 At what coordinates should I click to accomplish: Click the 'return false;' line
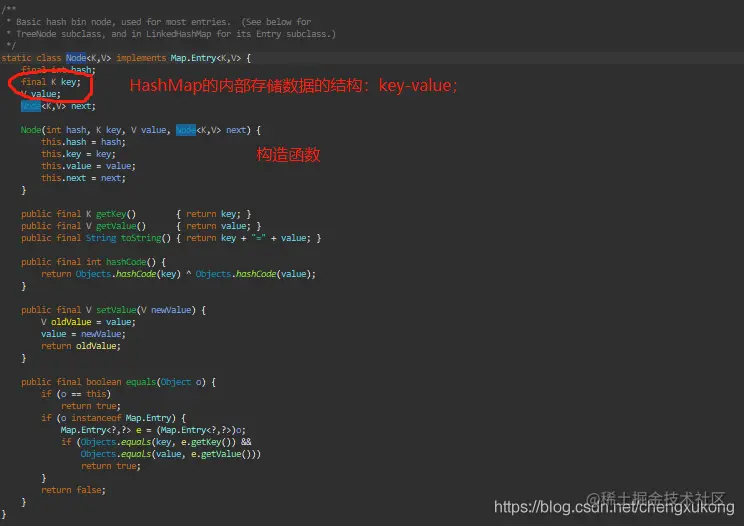point(73,490)
